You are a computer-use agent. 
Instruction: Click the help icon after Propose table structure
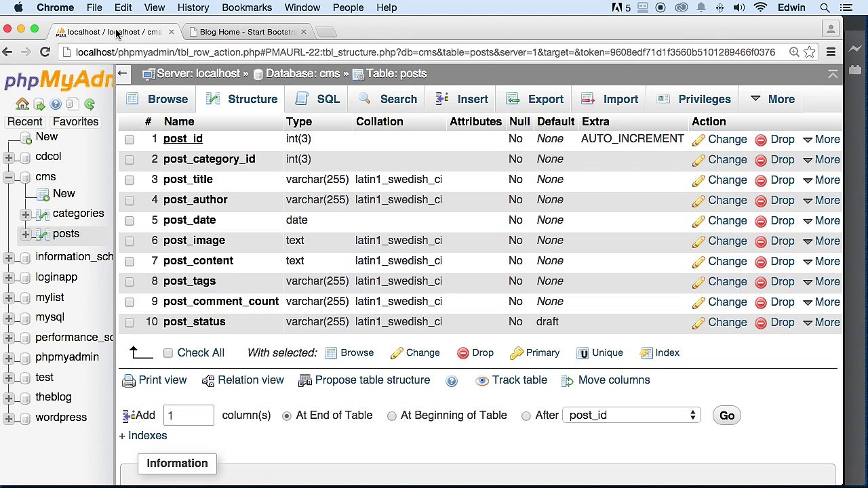coord(452,381)
